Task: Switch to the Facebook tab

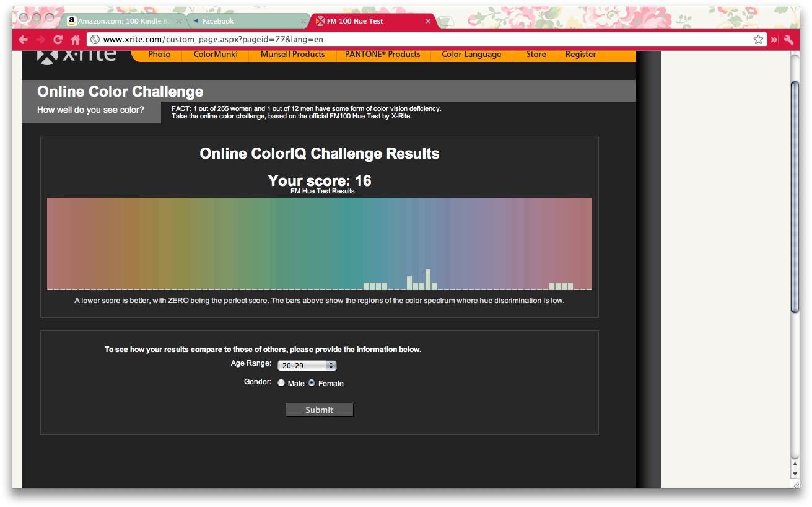Action: pos(248,21)
